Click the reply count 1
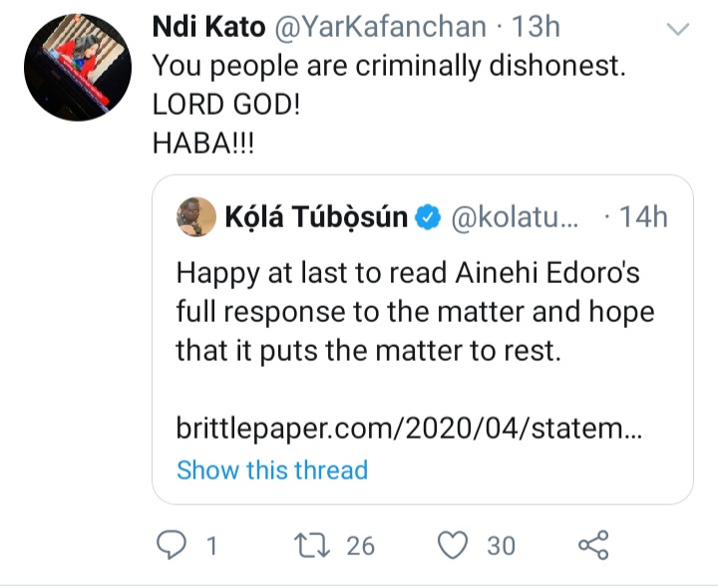This screenshot has height=588, width=718. click(x=211, y=546)
